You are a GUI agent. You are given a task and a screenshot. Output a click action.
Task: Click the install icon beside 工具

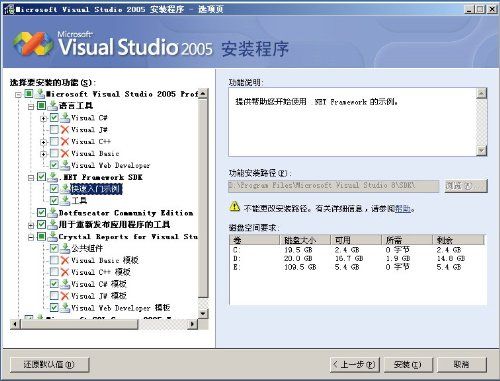pos(65,201)
